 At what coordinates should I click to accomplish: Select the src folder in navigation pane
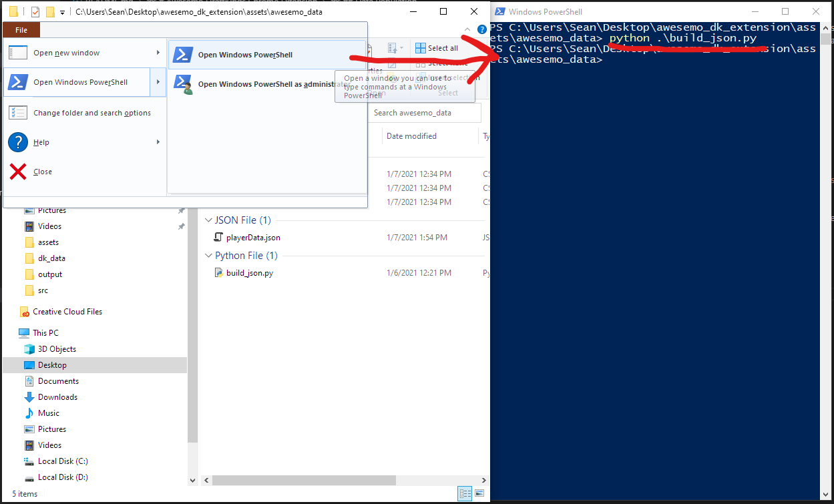click(x=43, y=290)
